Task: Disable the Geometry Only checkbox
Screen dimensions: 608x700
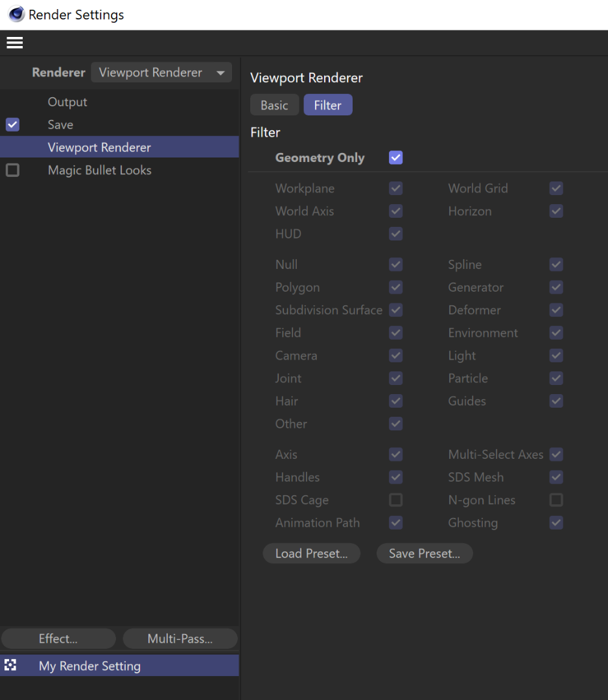Action: pos(395,157)
